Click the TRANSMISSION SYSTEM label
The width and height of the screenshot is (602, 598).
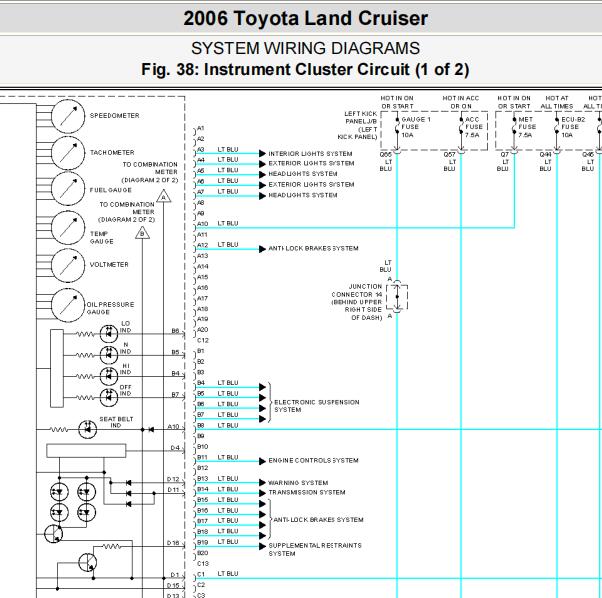[x=307, y=492]
